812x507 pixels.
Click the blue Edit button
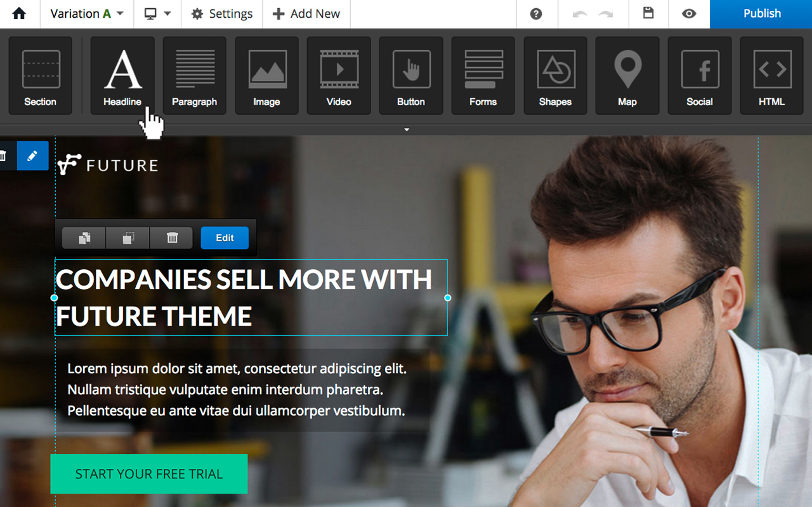pyautogui.click(x=224, y=238)
